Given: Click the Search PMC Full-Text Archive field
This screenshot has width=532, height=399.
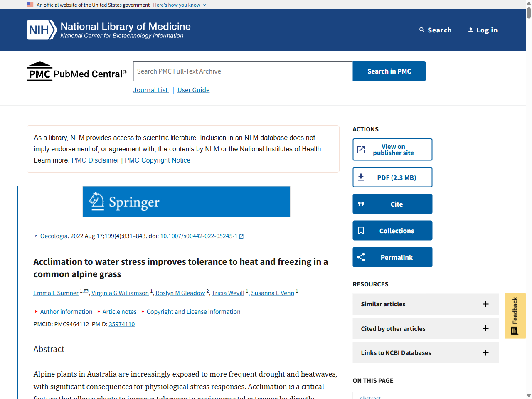Looking at the screenshot, I should pos(243,71).
